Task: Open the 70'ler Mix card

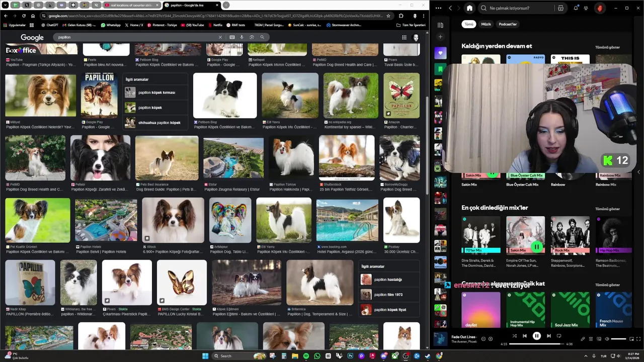Action: 481,241
